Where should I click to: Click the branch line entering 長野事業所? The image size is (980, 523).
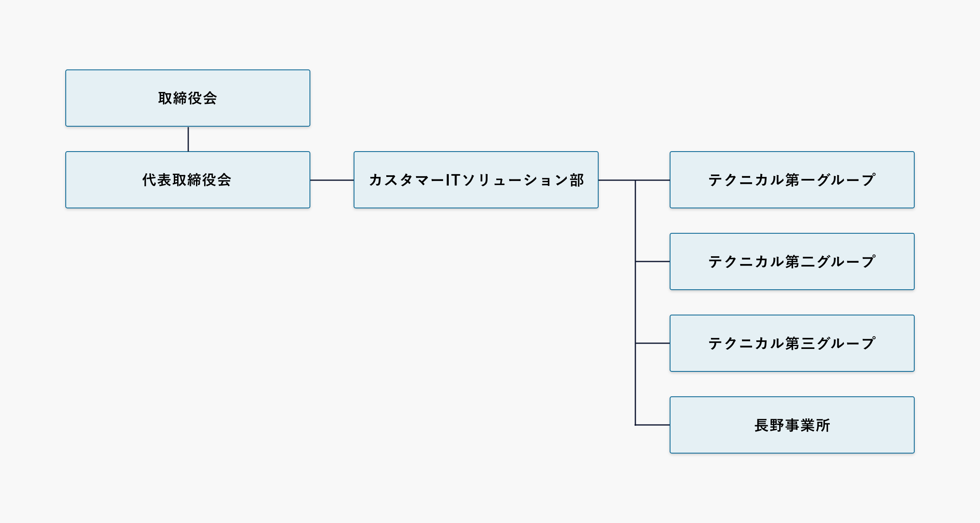653,425
